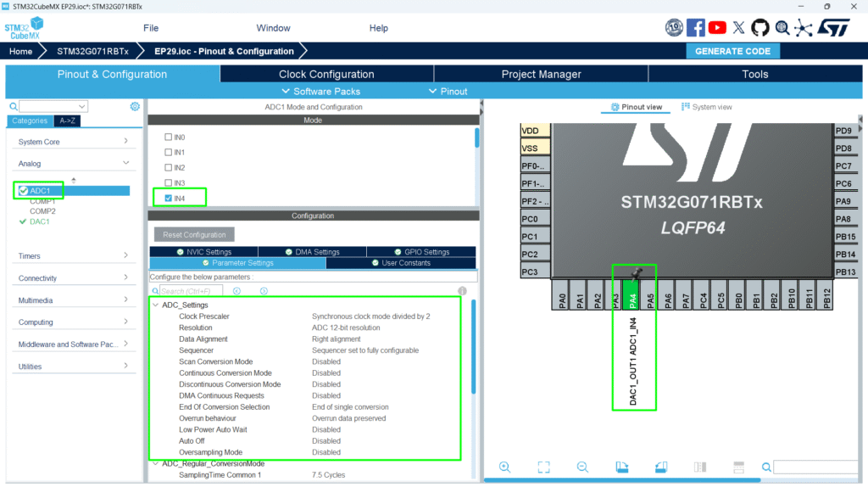Click the pin search field below chip
The height and width of the screenshot is (487, 868).
pyautogui.click(x=818, y=467)
